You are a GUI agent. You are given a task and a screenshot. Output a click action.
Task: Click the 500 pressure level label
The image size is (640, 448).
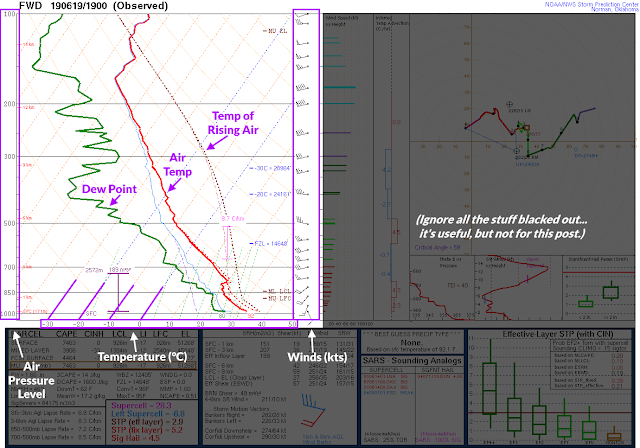pyautogui.click(x=9, y=224)
